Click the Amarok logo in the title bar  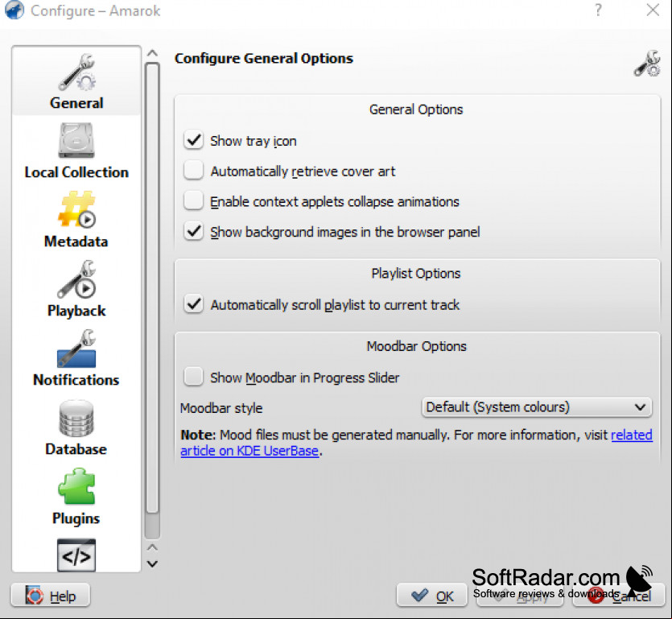pos(14,10)
